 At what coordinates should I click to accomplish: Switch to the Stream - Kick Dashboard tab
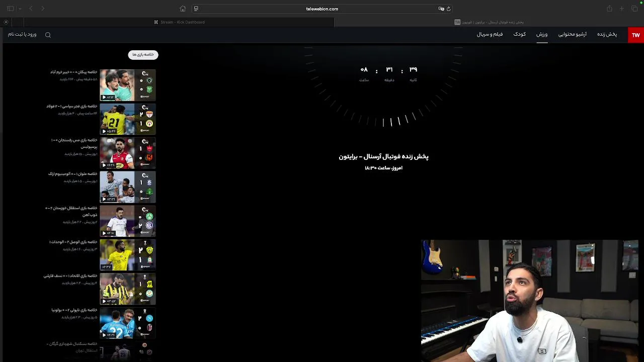(179, 22)
